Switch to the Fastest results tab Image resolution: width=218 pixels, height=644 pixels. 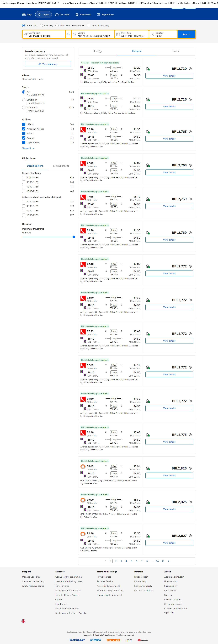coord(176,51)
